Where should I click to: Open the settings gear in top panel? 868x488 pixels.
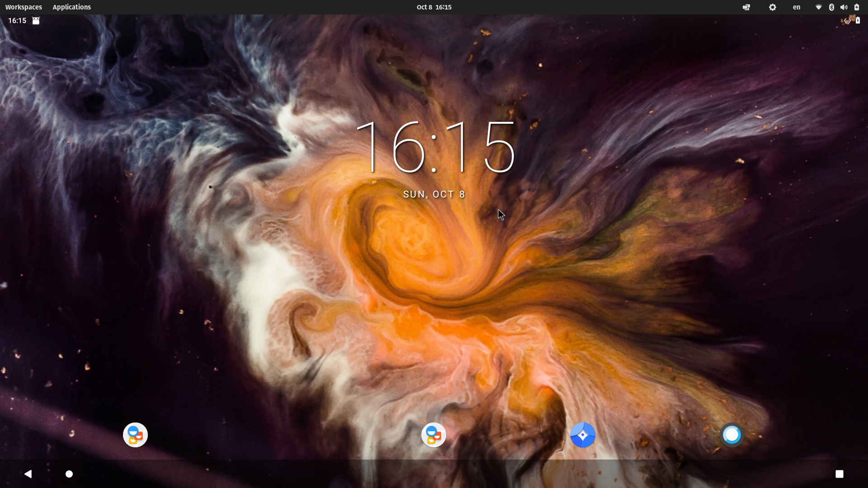tap(773, 7)
